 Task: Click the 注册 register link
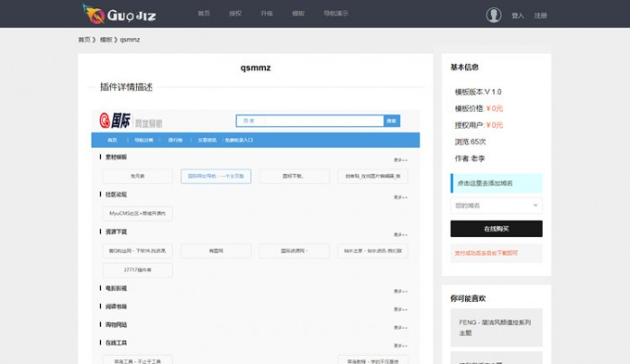click(541, 15)
